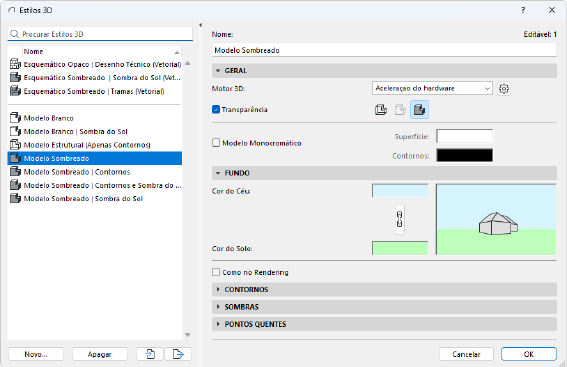Click the highlighted Modelo Sombreado row icon
Image resolution: width=567 pixels, height=367 pixels.
[x=15, y=158]
